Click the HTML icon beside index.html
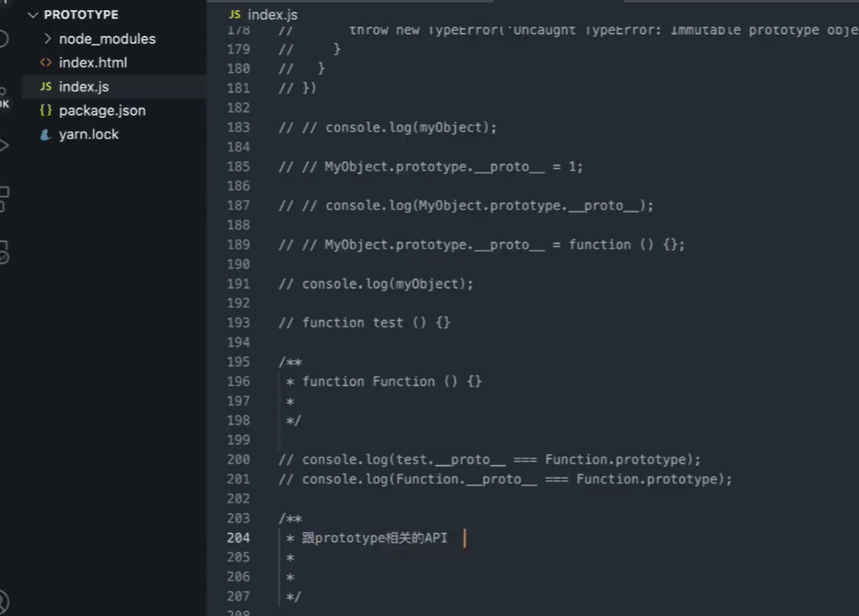859x616 pixels. 46,63
